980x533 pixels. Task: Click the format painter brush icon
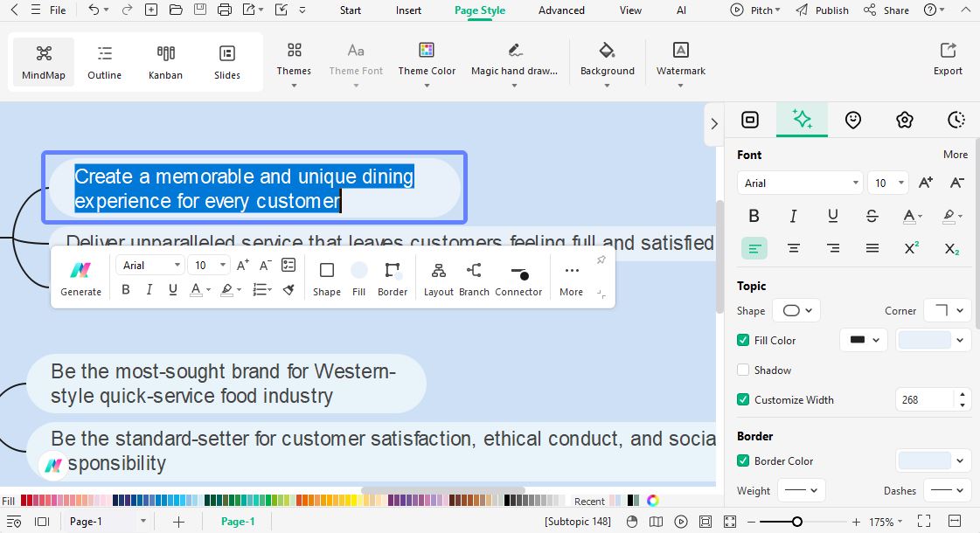(288, 289)
